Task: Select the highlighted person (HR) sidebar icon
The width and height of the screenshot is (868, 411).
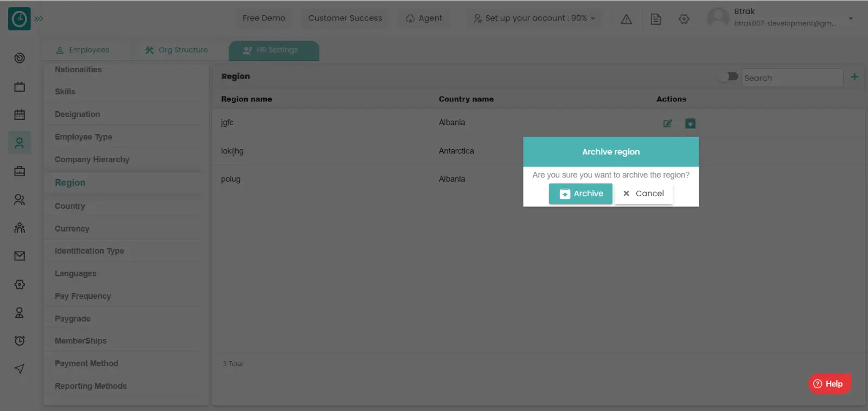Action: tap(20, 143)
